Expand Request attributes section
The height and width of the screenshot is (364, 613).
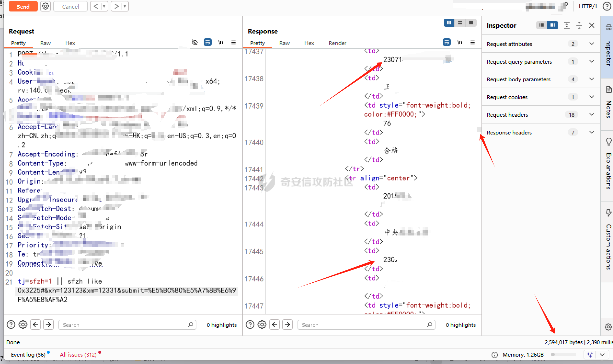click(x=541, y=44)
